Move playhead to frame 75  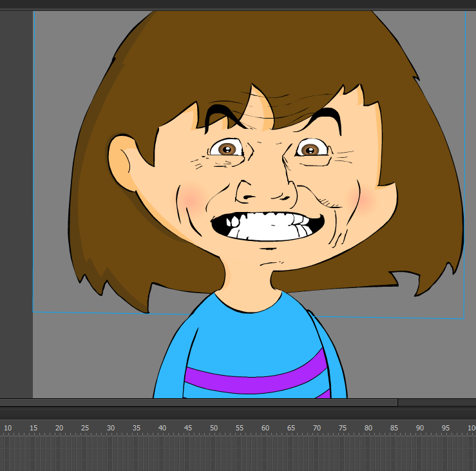343,428
